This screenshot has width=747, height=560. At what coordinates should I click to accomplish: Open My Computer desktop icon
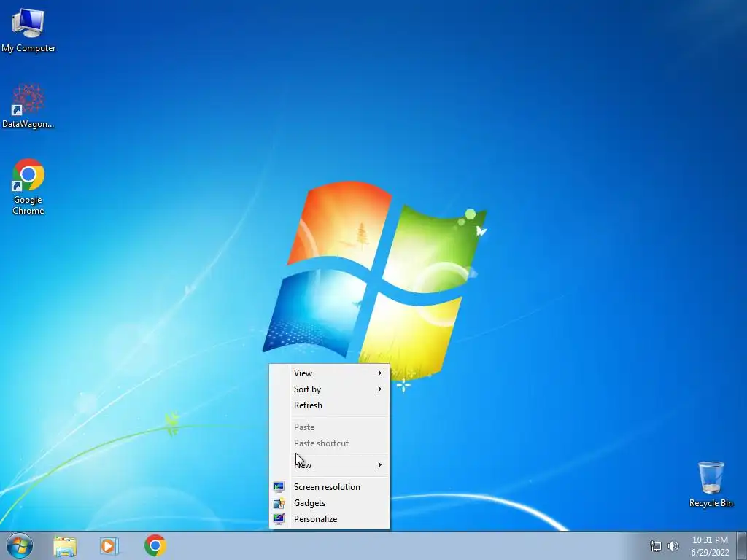[x=28, y=29]
